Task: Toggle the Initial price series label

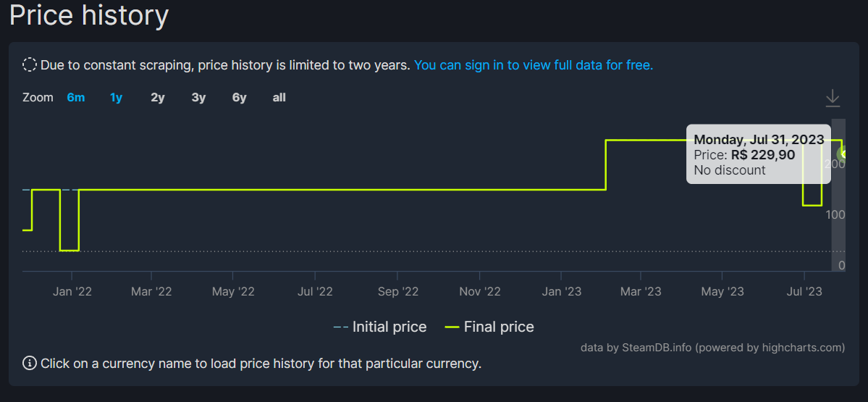Action: point(389,327)
